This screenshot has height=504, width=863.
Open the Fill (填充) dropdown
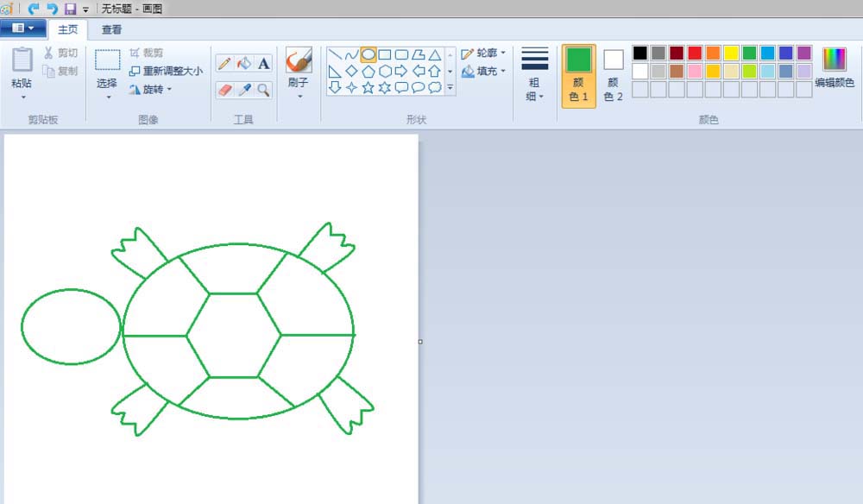coord(483,71)
